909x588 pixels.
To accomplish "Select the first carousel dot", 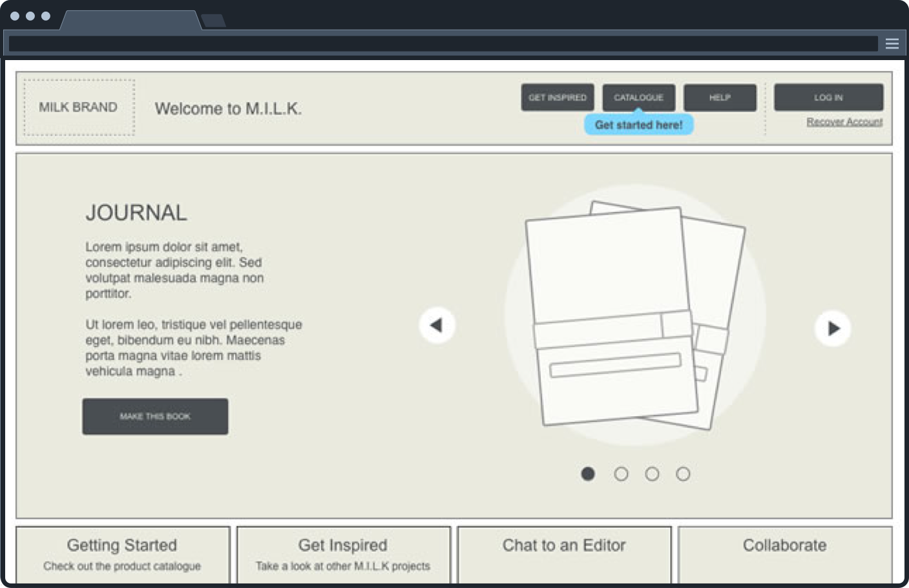I will (589, 474).
